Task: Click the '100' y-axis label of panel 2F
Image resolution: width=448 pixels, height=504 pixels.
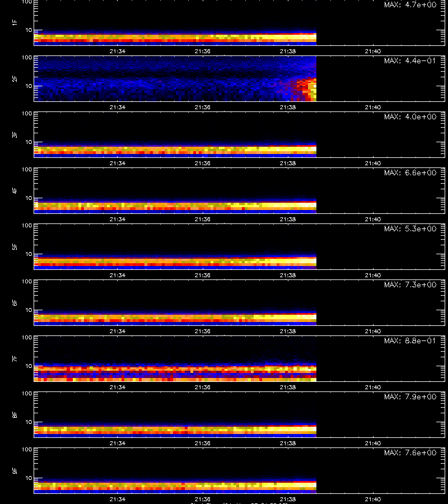Action: (x=27, y=58)
